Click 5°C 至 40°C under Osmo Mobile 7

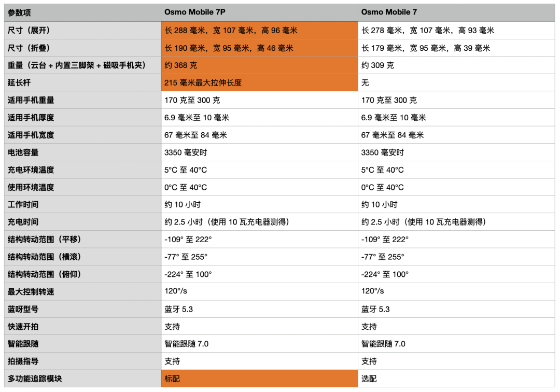tap(456, 170)
